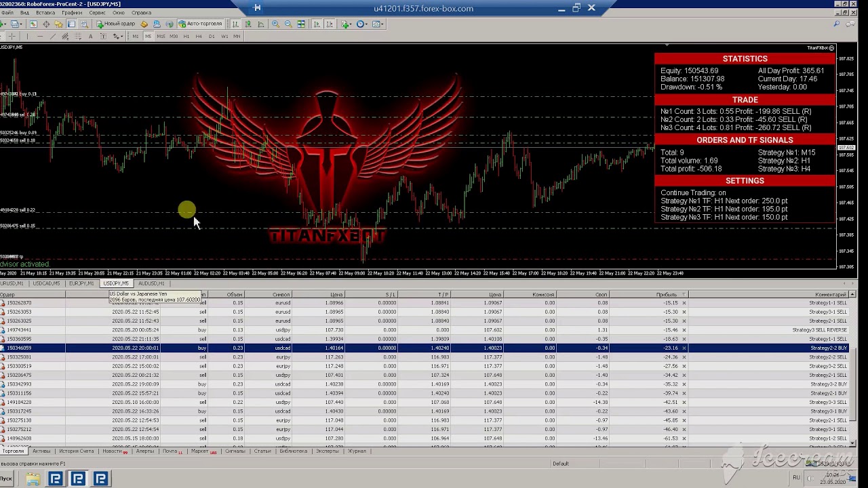Select the text label tool
The width and height of the screenshot is (868, 488).
pyautogui.click(x=103, y=37)
